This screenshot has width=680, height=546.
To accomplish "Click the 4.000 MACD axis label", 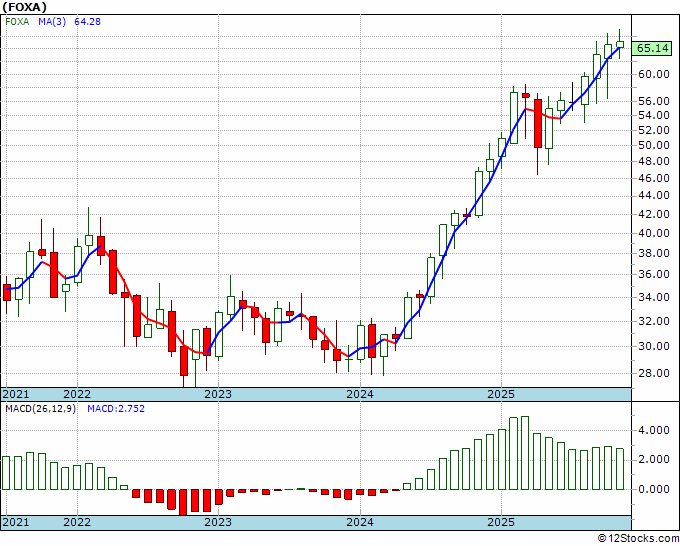I will 654,431.
